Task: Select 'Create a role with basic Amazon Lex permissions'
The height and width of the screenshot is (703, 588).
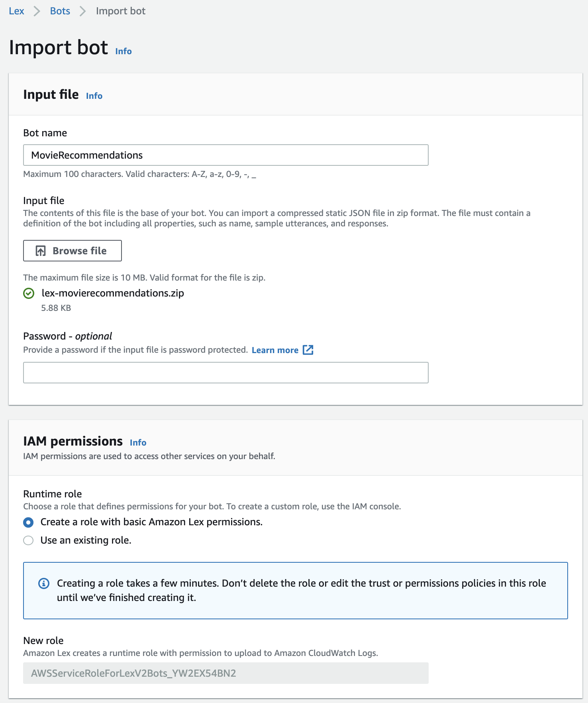Action: click(x=28, y=522)
